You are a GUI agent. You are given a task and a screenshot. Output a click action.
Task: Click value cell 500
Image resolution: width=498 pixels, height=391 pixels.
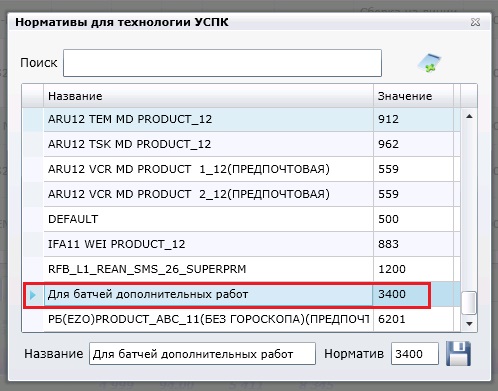(413, 219)
